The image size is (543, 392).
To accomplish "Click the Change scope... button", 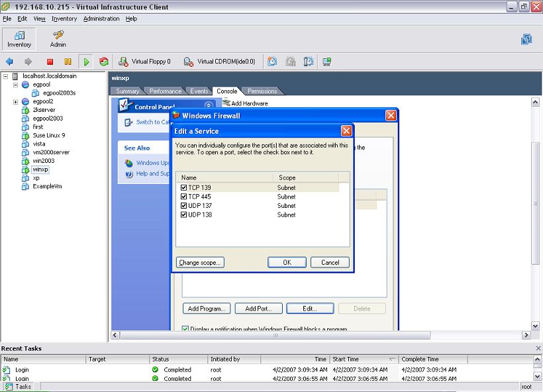I will coord(200,262).
